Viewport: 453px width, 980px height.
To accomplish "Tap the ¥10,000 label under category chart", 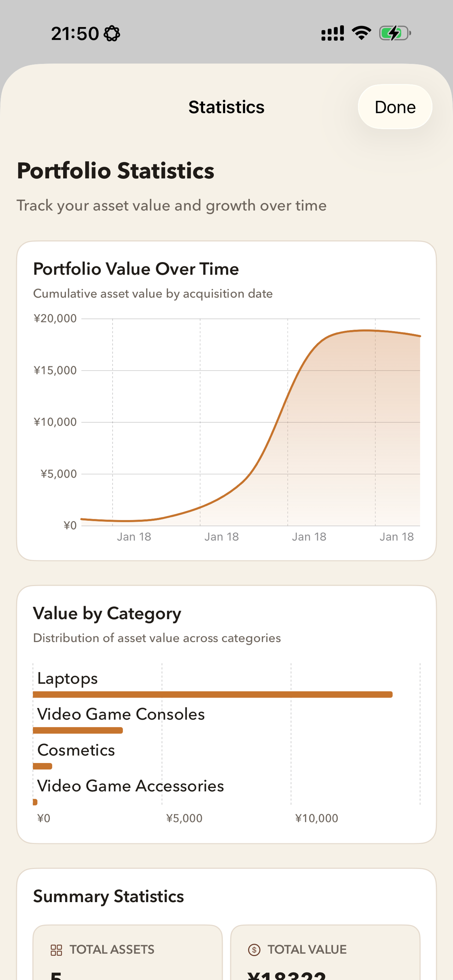I will click(316, 818).
